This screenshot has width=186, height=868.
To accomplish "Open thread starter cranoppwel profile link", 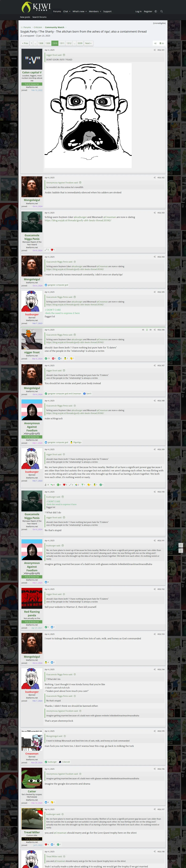I will (28, 36).
